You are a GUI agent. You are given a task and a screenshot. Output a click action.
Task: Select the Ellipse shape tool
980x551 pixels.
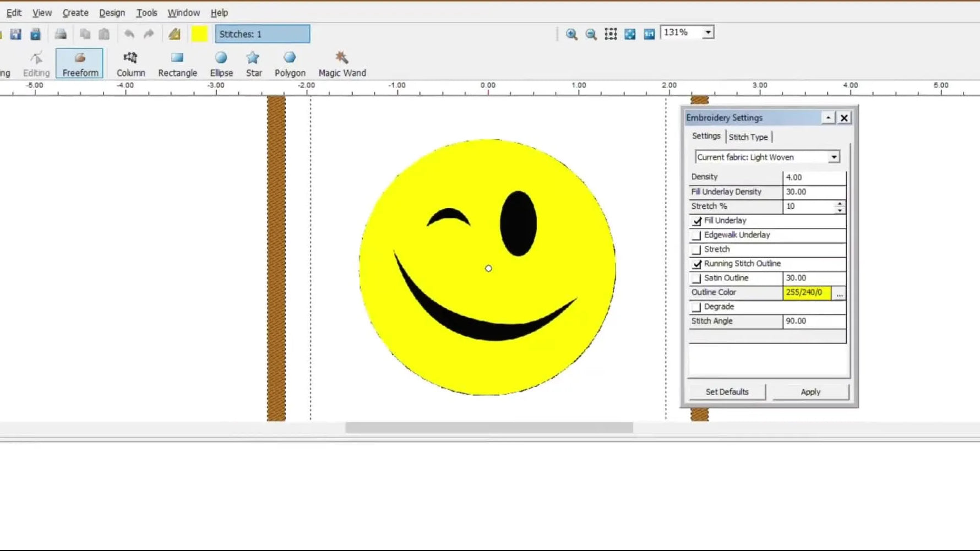pos(221,64)
